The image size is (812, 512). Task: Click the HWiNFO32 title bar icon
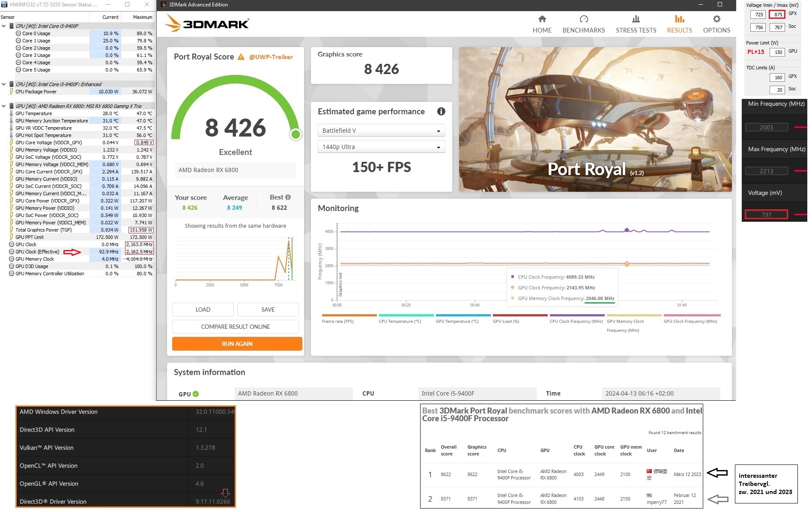(5, 4)
